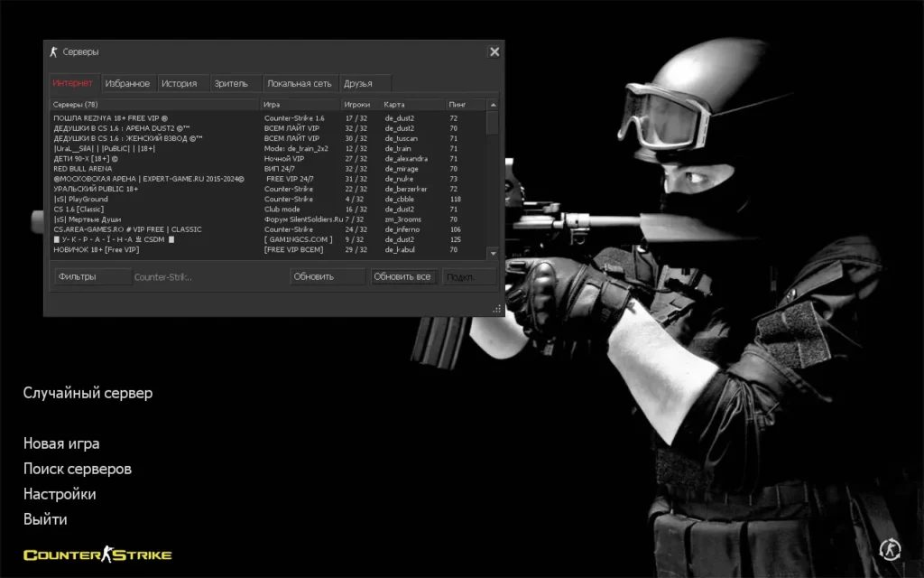Open Настройки from the main menu
The width and height of the screenshot is (924, 578).
[x=59, y=494]
